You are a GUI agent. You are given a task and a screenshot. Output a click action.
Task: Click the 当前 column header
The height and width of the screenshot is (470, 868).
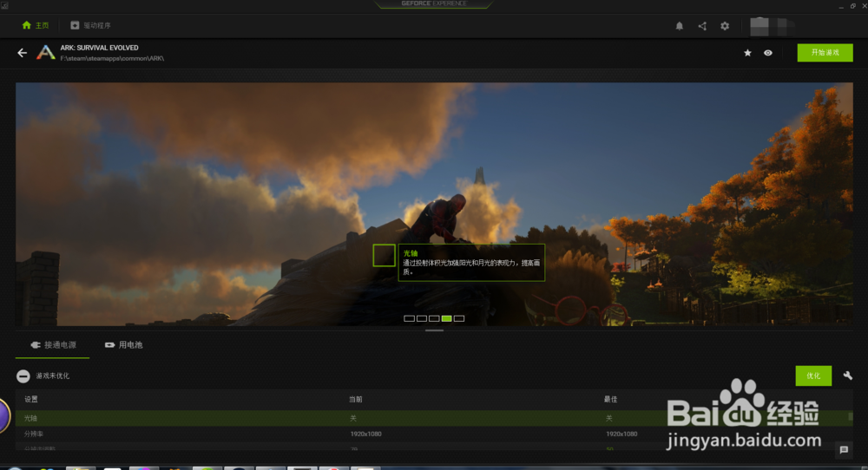[355, 399]
